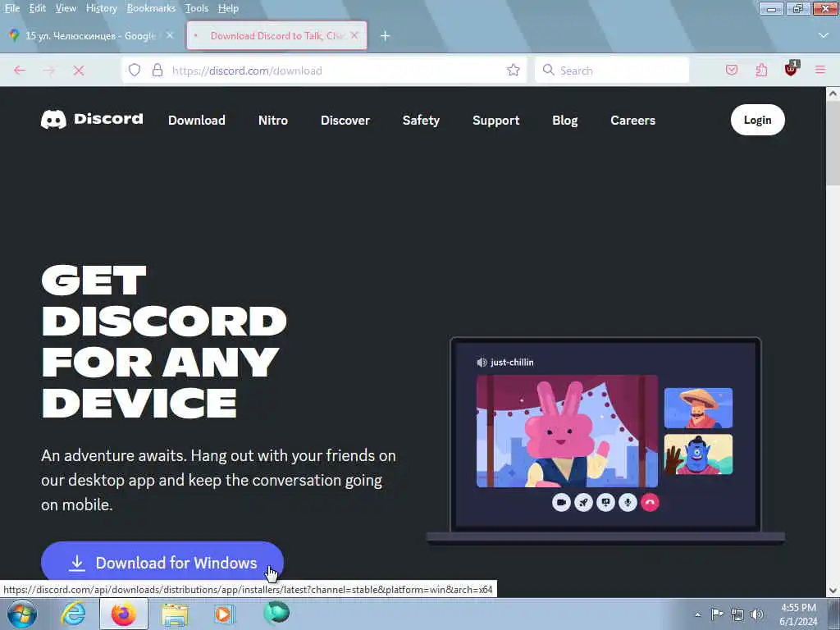Image resolution: width=840 pixels, height=630 pixels.
Task: Open the Blog link
Action: tap(565, 120)
